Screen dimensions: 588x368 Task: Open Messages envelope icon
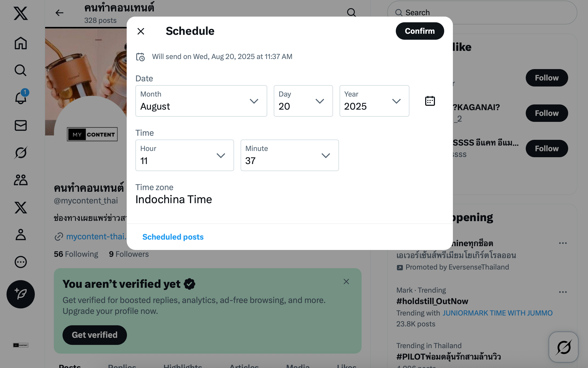pos(21,125)
